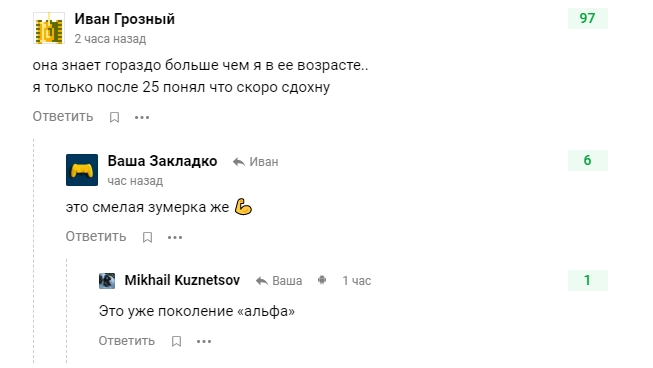653x368 pixels.
Task: Open Иван Грозный's avatar image
Action: click(49, 28)
